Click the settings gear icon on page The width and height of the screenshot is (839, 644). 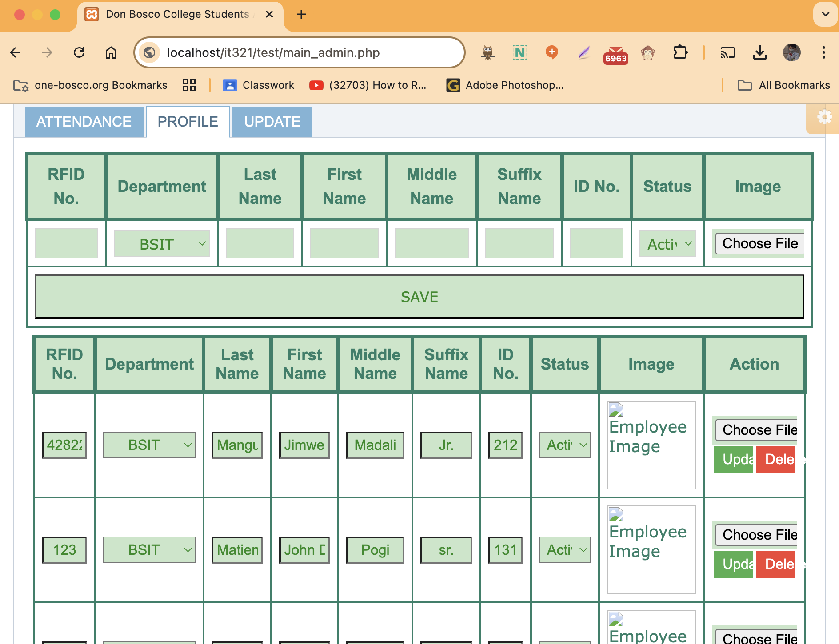[824, 117]
